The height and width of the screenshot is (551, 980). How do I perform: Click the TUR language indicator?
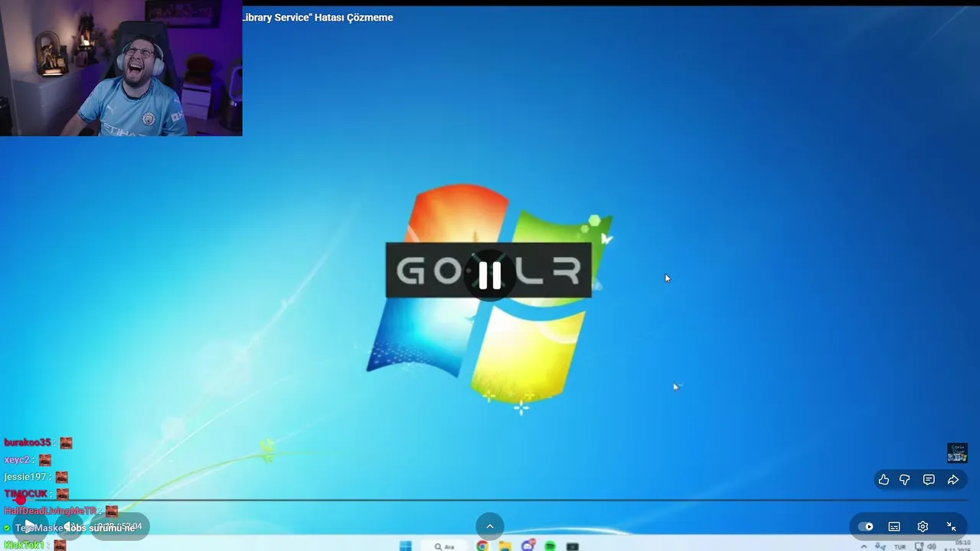pos(900,546)
